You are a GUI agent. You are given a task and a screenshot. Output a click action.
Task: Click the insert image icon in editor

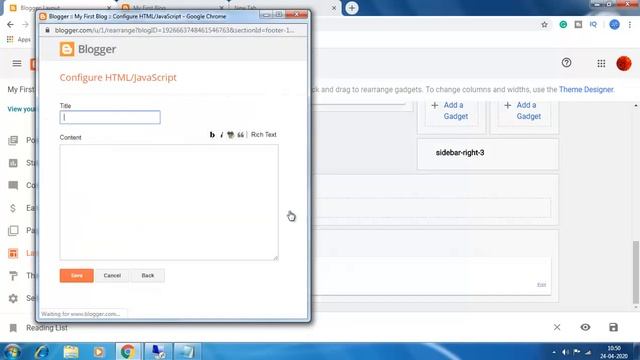(231, 135)
